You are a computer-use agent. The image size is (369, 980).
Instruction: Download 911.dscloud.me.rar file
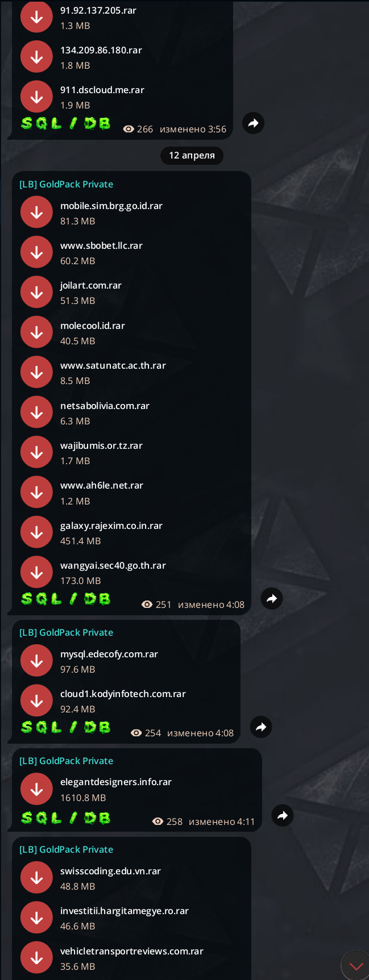pyautogui.click(x=37, y=97)
